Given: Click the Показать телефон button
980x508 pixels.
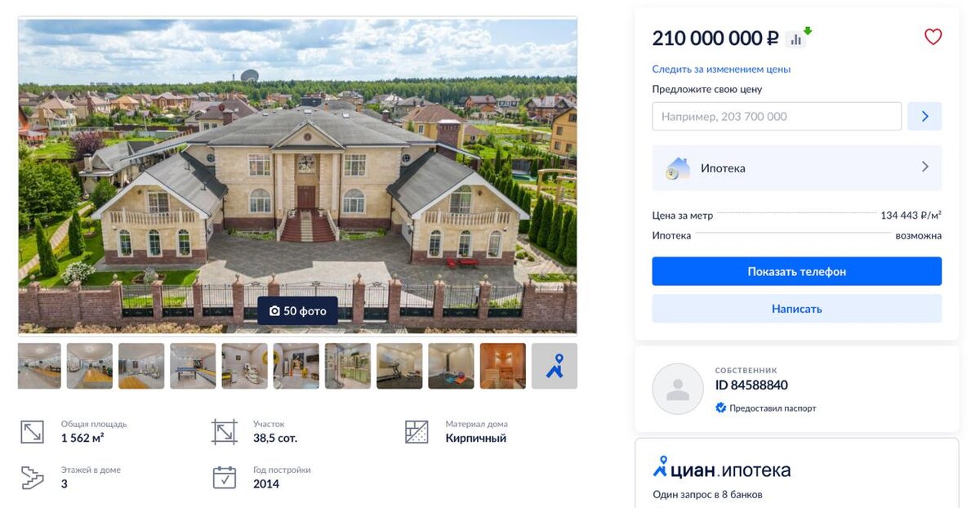Looking at the screenshot, I should tap(796, 271).
